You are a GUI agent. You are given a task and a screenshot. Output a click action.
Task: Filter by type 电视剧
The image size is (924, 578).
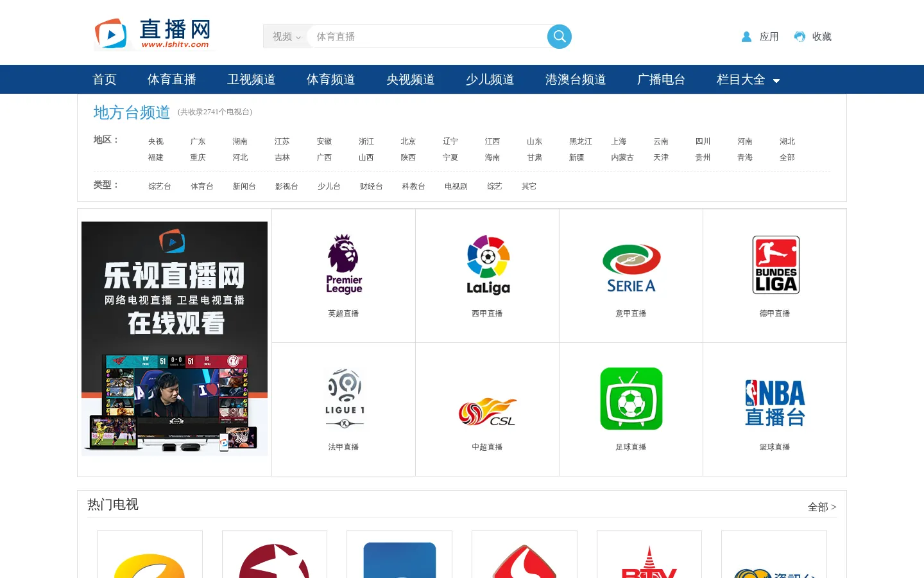point(456,186)
